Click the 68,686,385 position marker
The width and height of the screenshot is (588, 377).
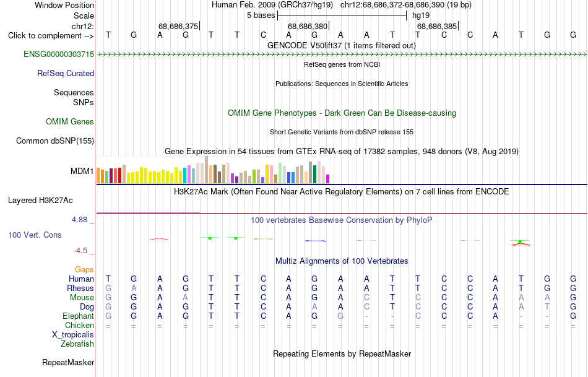[438, 26]
